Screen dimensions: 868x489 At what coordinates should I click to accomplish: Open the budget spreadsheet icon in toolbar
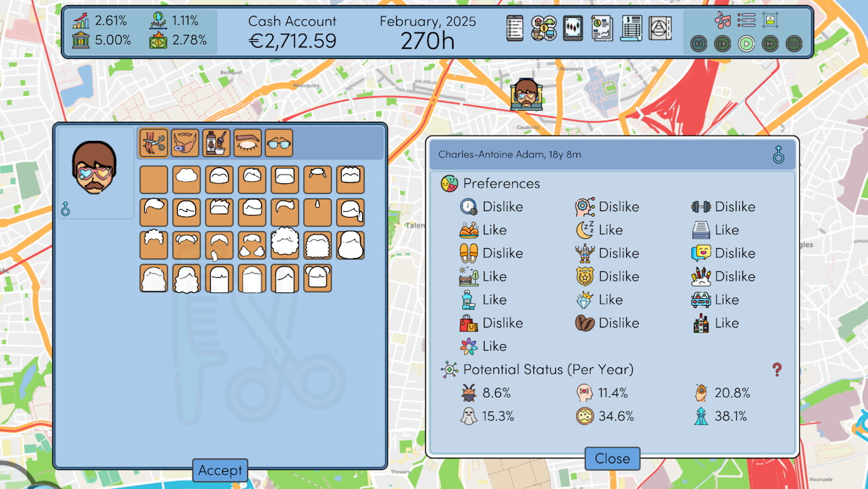[633, 28]
